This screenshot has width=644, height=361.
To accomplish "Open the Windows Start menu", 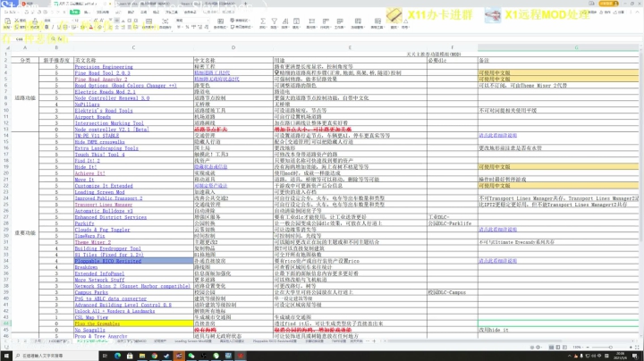I will tap(5, 356).
